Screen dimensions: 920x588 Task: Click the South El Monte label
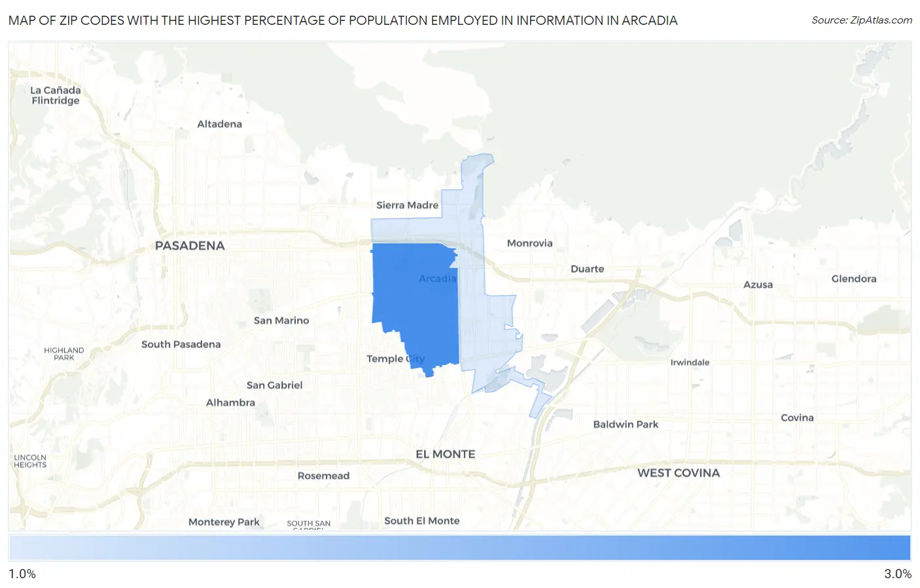point(422,521)
